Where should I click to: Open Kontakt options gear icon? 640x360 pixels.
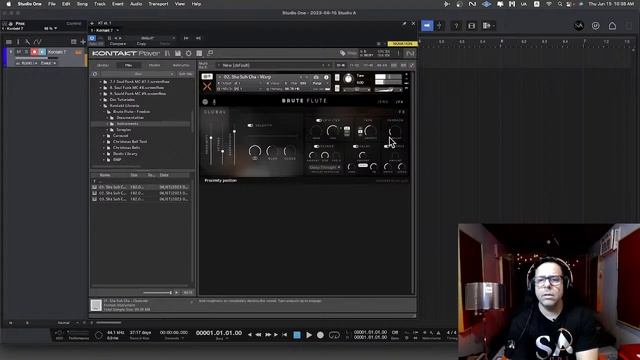click(x=189, y=53)
